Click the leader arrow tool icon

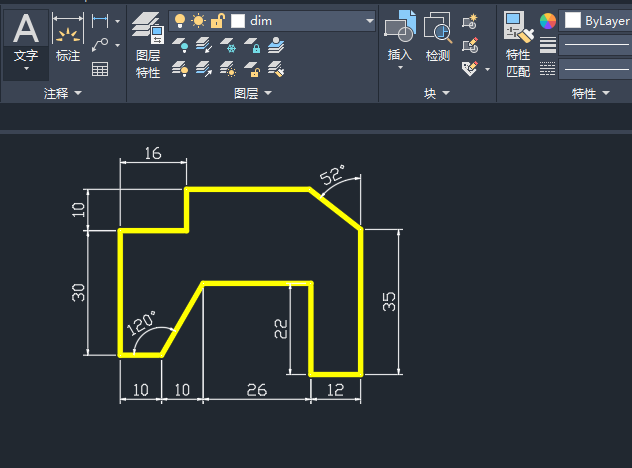(x=100, y=45)
